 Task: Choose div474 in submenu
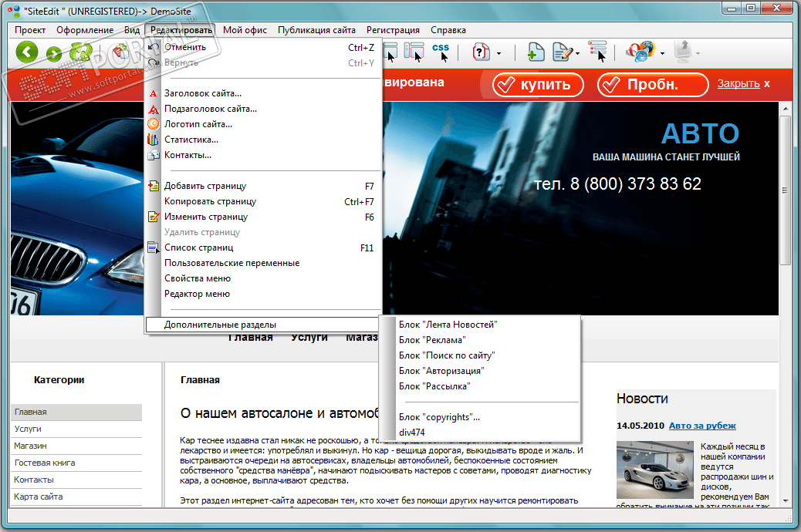coord(480,433)
